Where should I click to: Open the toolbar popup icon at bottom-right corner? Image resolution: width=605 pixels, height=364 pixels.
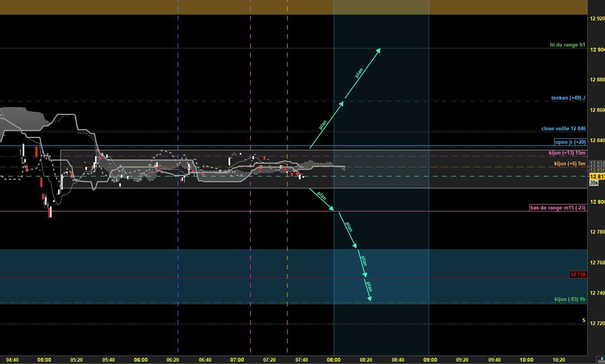(601, 360)
